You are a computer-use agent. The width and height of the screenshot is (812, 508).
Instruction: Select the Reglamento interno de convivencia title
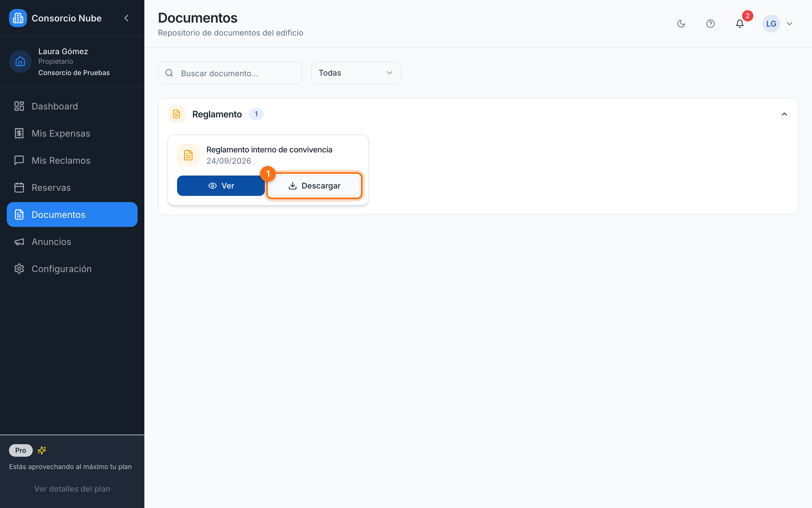coord(269,150)
